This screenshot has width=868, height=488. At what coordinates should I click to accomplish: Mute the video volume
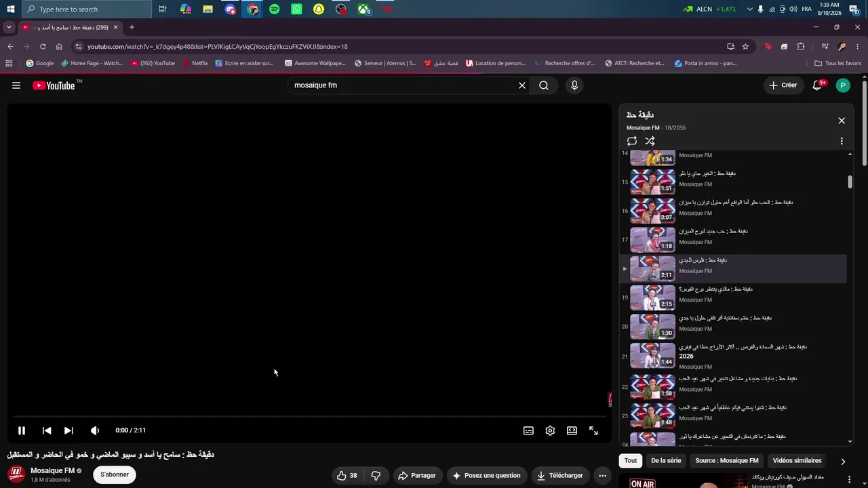(x=95, y=430)
